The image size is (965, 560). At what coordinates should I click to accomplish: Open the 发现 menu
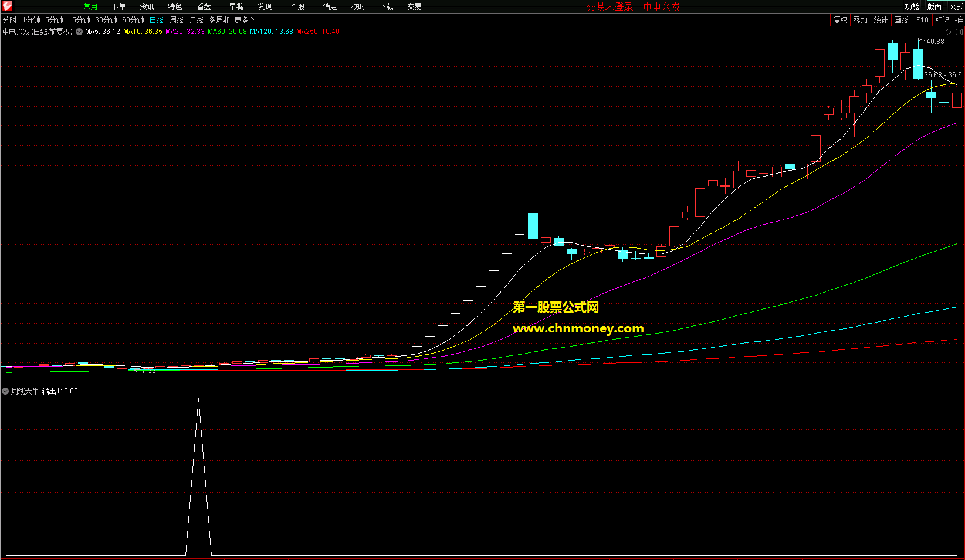[x=265, y=6]
